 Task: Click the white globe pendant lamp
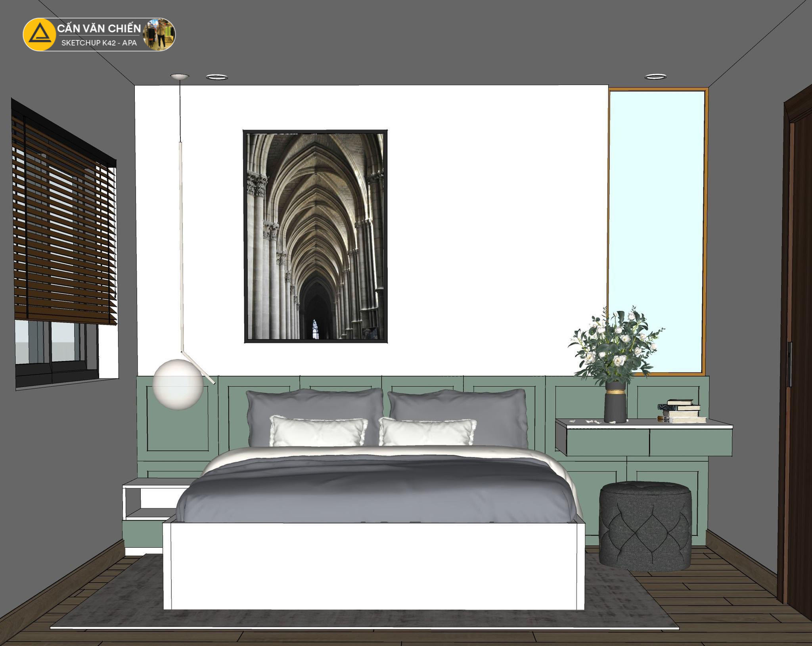pyautogui.click(x=178, y=384)
